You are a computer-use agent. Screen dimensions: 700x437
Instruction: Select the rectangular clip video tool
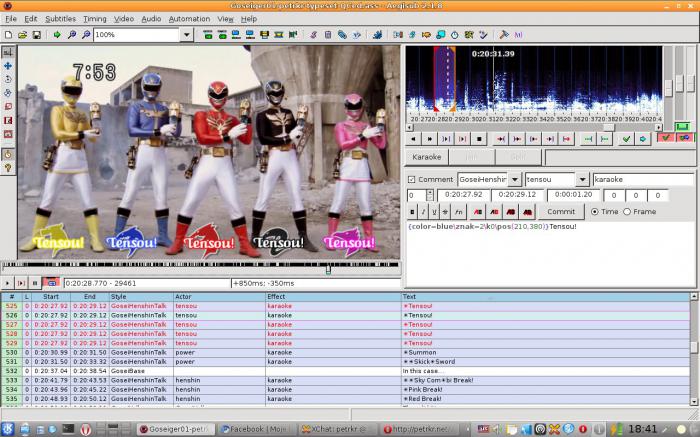(x=8, y=121)
